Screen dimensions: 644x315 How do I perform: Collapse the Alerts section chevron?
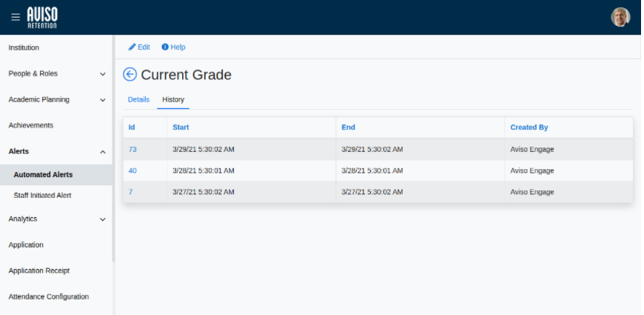tap(103, 152)
